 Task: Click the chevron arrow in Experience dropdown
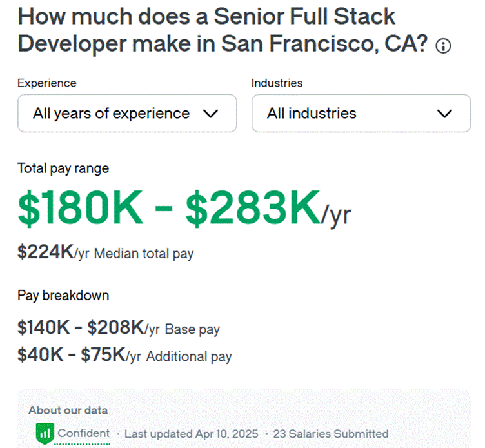pyautogui.click(x=211, y=114)
